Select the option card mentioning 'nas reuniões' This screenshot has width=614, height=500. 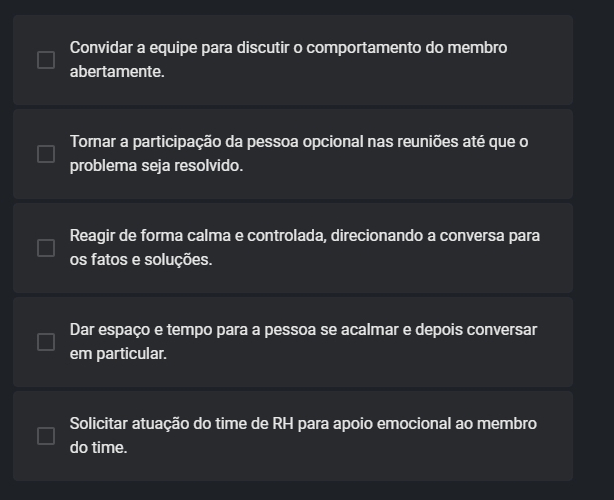[x=293, y=154]
